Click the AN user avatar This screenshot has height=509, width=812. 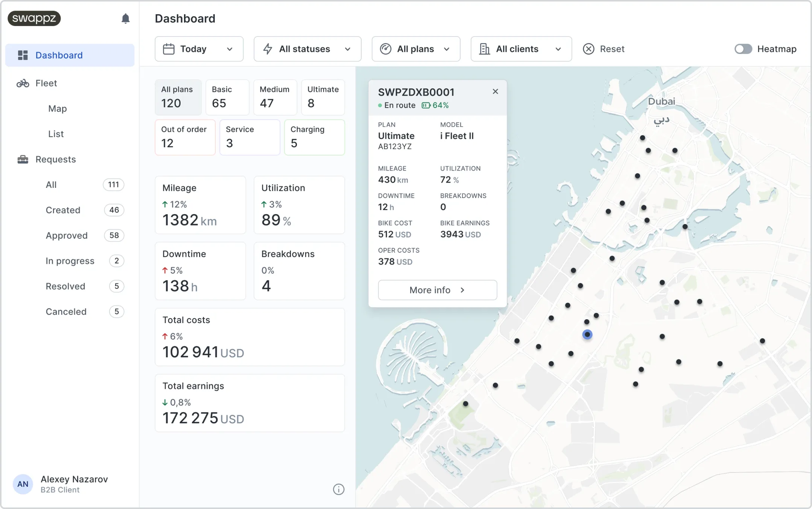23,484
